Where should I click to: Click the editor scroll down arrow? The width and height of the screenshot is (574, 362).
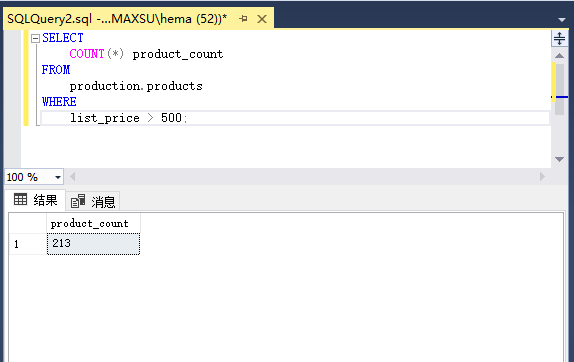click(x=559, y=159)
